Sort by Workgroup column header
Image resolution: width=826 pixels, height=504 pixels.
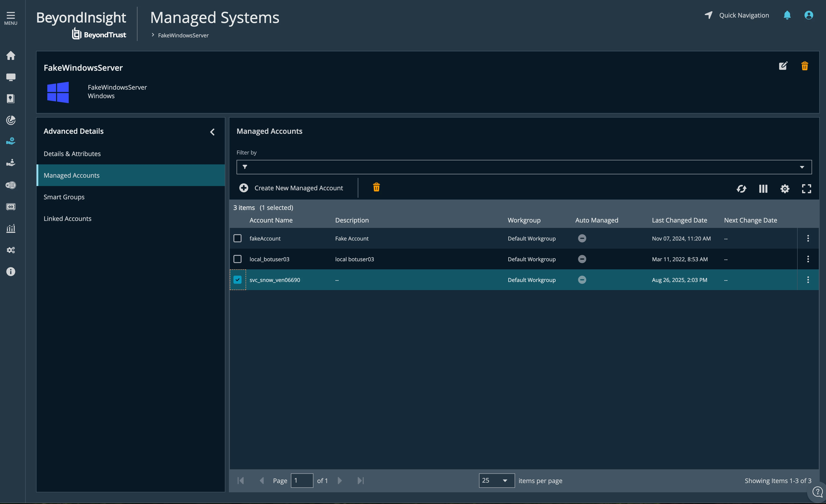[524, 220]
